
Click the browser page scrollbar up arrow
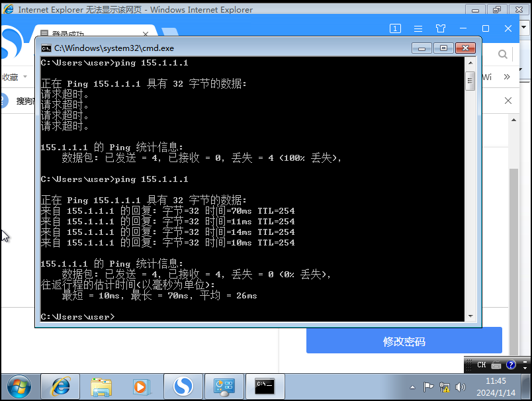(513, 120)
